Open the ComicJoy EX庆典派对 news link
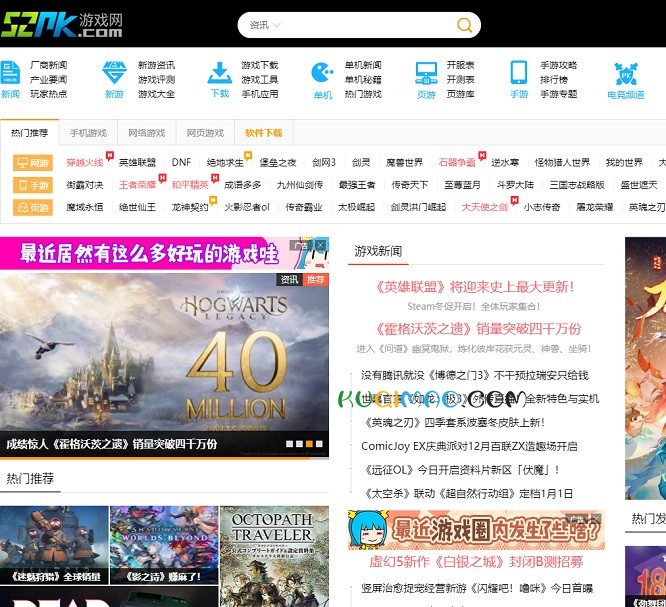This screenshot has width=666, height=607. (469, 446)
